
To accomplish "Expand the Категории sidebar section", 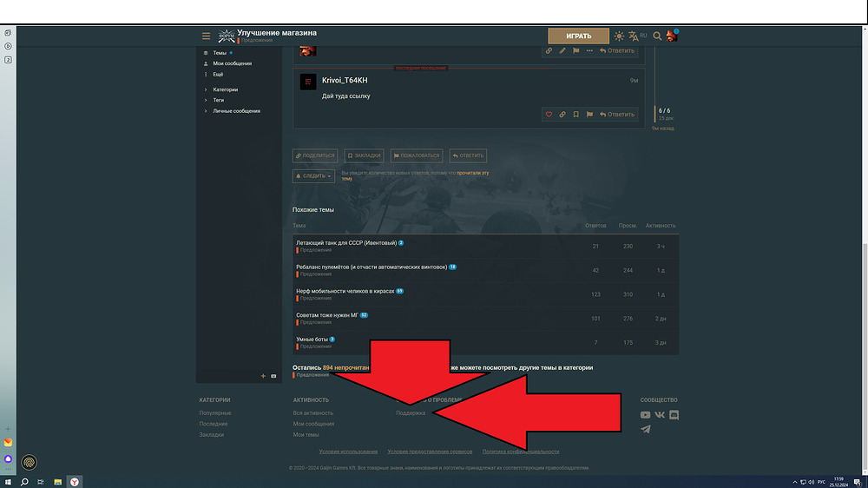I will click(x=225, y=89).
